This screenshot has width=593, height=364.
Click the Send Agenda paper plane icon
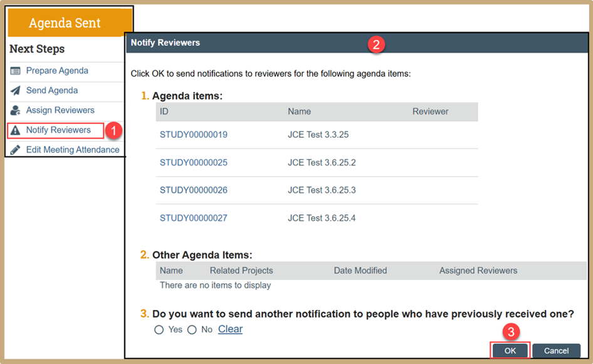(x=16, y=91)
